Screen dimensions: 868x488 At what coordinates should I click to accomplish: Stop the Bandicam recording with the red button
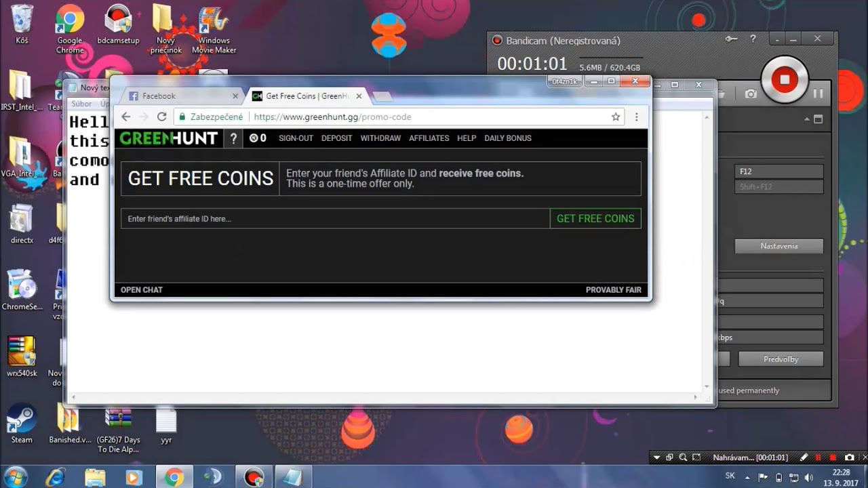(785, 80)
